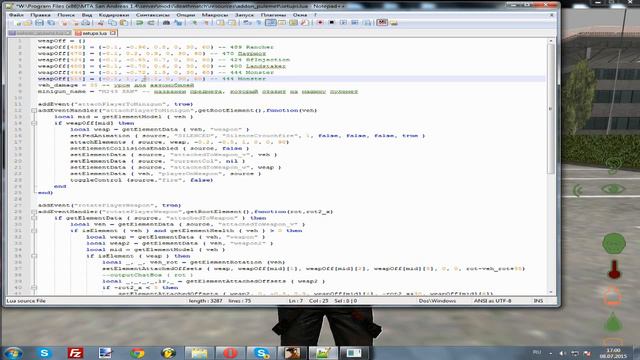Toggle INS mode in status bar
This screenshot has height=360, width=640.
tap(538, 301)
